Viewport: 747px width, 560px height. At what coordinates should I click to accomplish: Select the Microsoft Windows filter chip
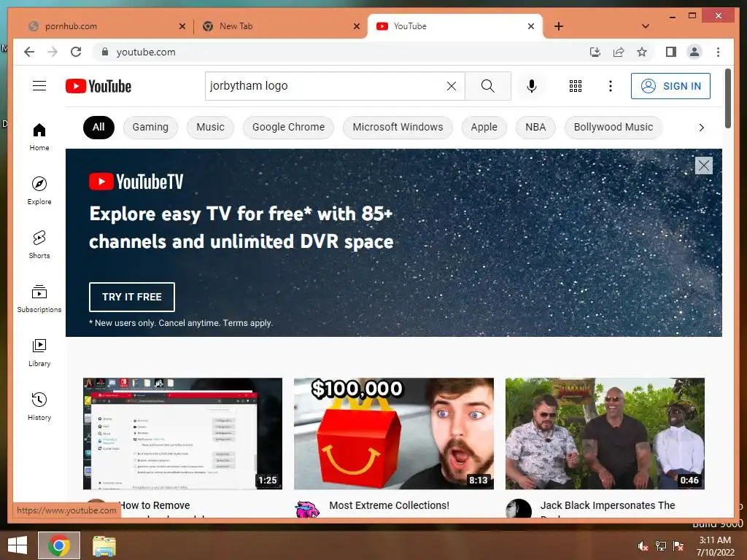[x=398, y=127]
